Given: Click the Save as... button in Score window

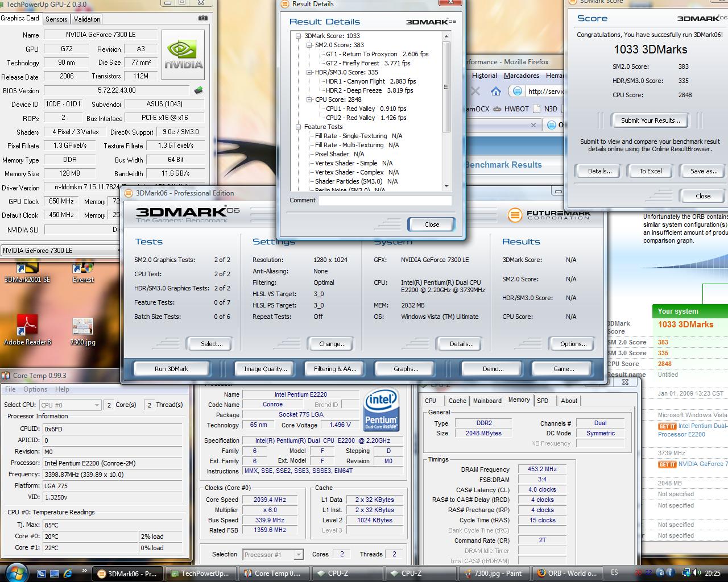Looking at the screenshot, I should point(704,171).
